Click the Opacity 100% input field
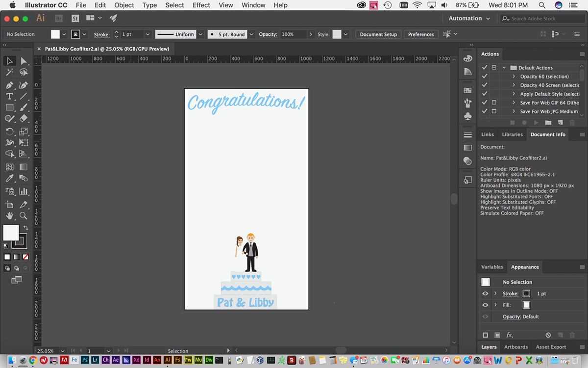The height and width of the screenshot is (368, 588). pos(293,34)
